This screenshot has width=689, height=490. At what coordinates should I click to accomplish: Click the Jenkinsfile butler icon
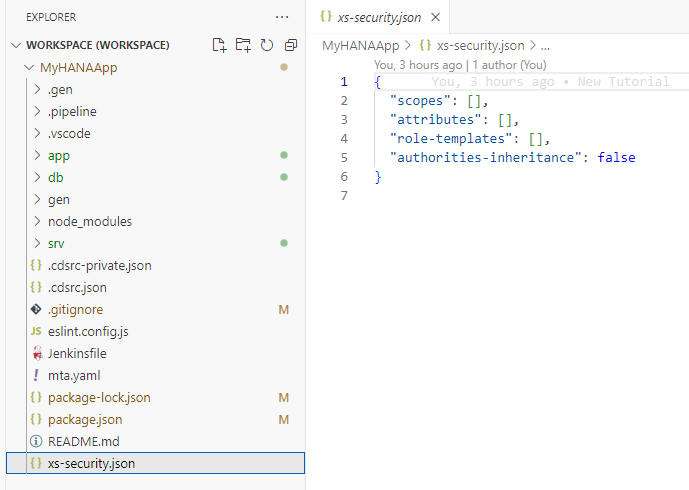(37, 353)
